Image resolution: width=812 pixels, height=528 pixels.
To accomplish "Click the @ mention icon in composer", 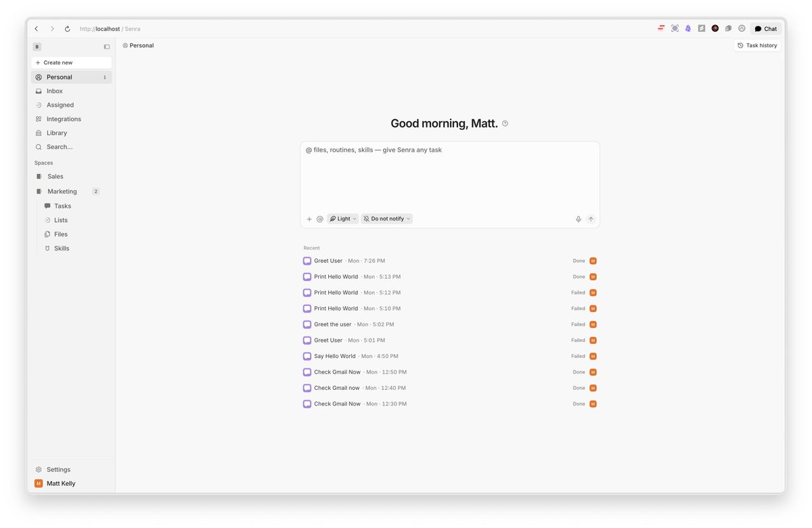I will click(x=320, y=219).
